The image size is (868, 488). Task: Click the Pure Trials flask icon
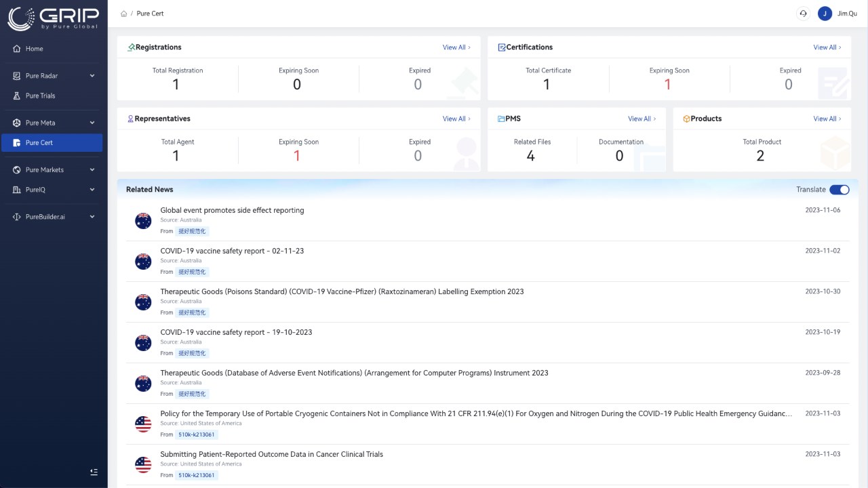[x=17, y=96]
